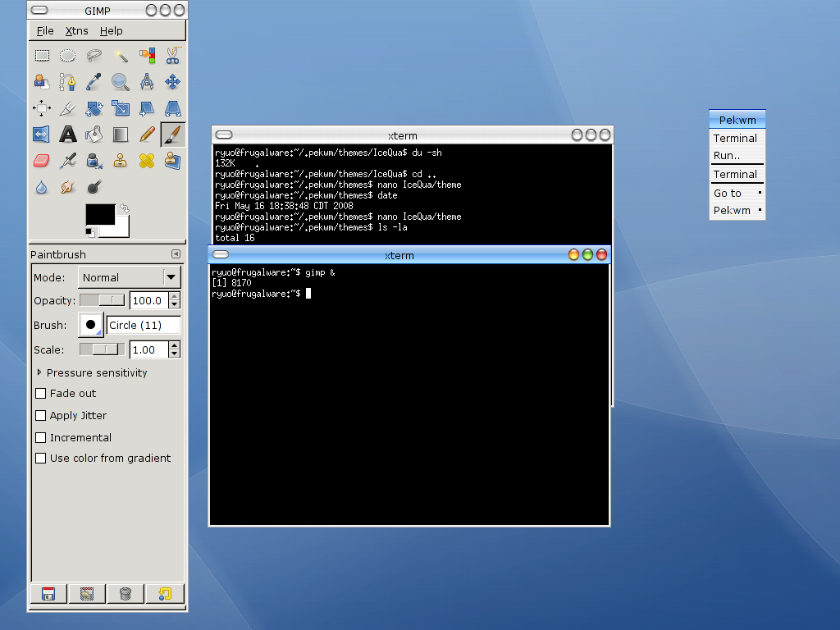Select the Rectangle Select tool
This screenshot has width=840, height=630.
click(42, 55)
